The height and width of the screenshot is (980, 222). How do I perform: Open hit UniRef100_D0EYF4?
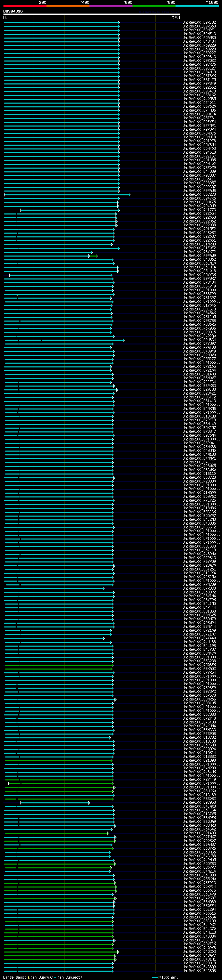199,122
